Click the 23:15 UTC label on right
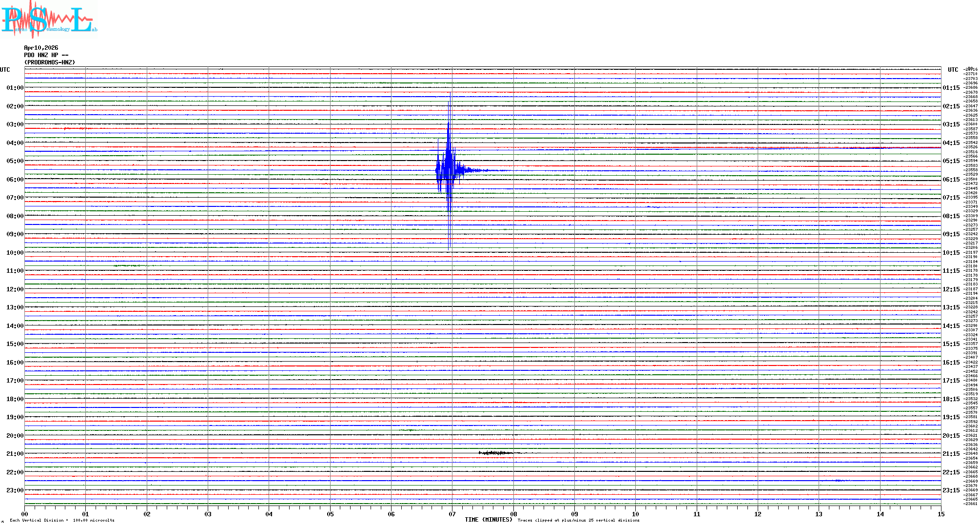This screenshot has height=527, width=980. click(x=951, y=490)
